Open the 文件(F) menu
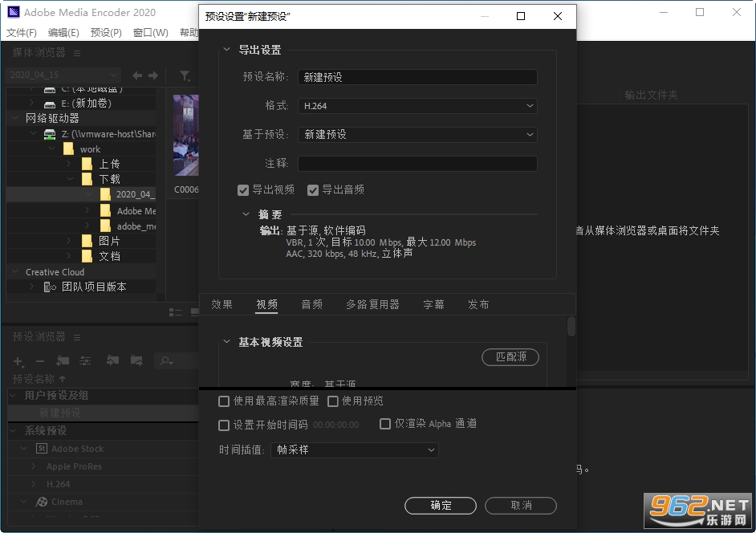The width and height of the screenshot is (756, 533). [22, 32]
